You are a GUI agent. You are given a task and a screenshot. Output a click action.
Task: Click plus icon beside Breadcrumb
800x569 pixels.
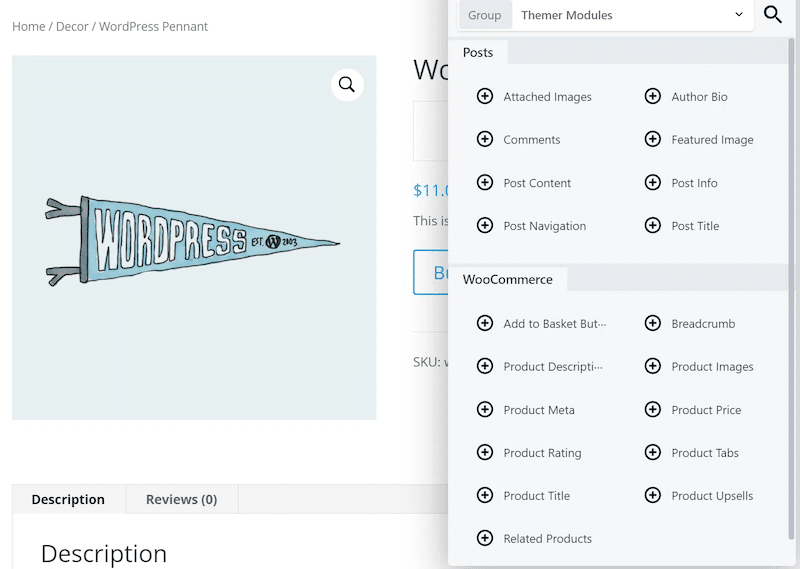click(653, 323)
